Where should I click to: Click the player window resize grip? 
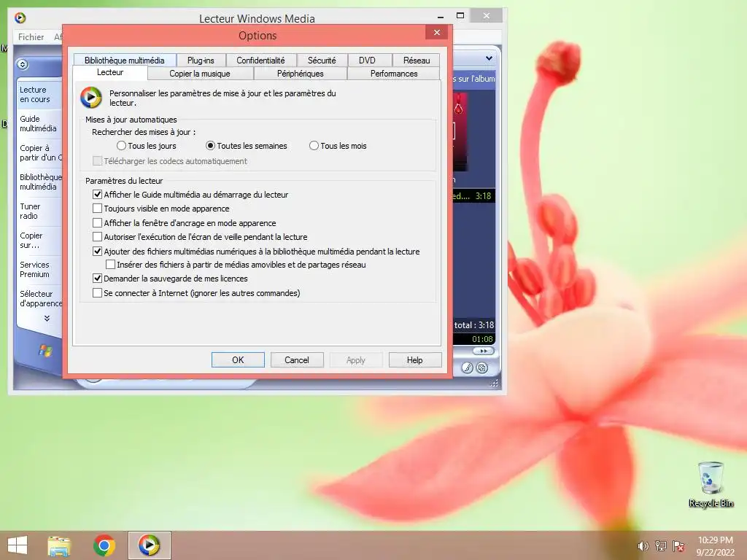pyautogui.click(x=494, y=383)
